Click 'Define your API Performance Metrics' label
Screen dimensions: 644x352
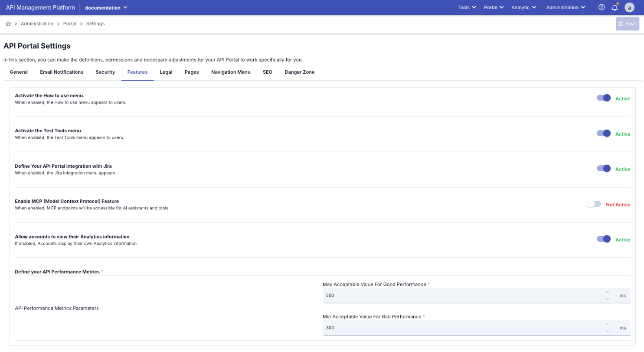pyautogui.click(x=57, y=272)
